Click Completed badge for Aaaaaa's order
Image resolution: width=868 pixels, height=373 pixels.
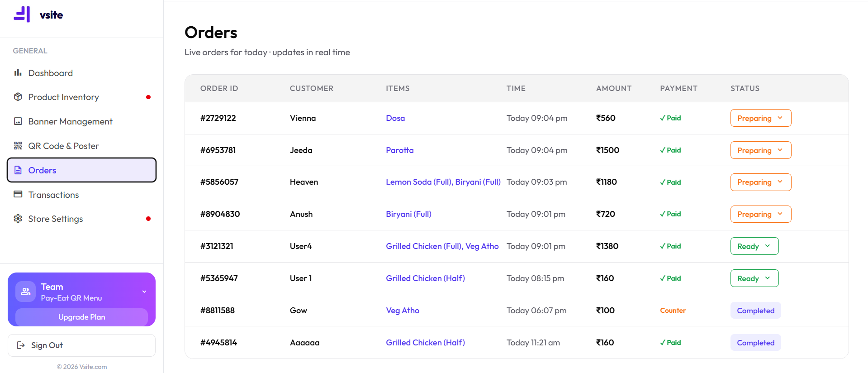[x=755, y=343]
